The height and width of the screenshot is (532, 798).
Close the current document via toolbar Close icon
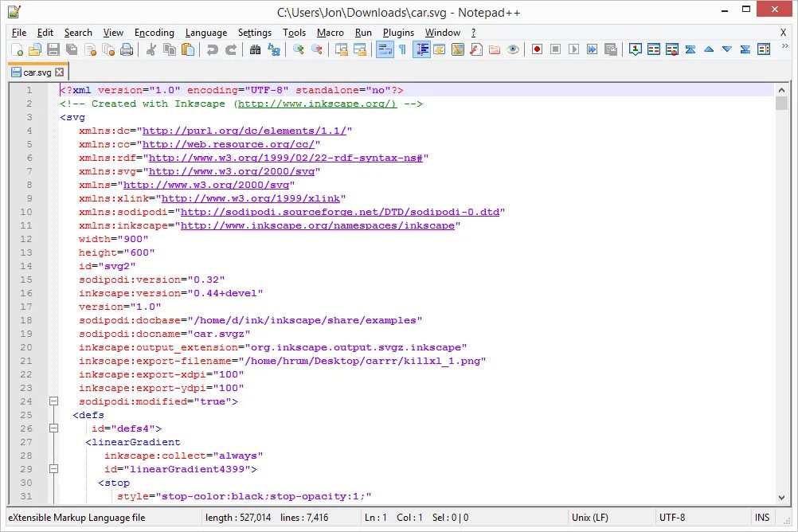tap(91, 49)
